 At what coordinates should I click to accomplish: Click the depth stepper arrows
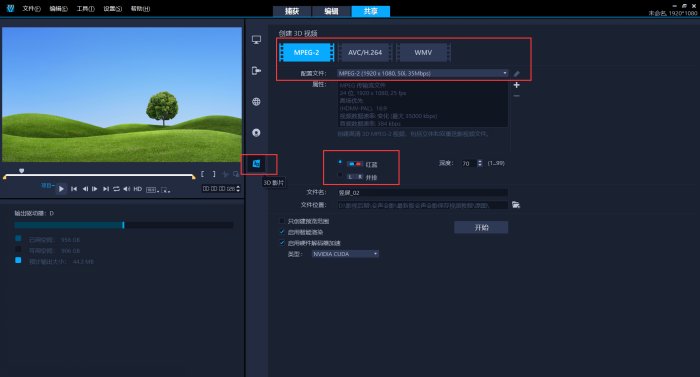tap(480, 163)
